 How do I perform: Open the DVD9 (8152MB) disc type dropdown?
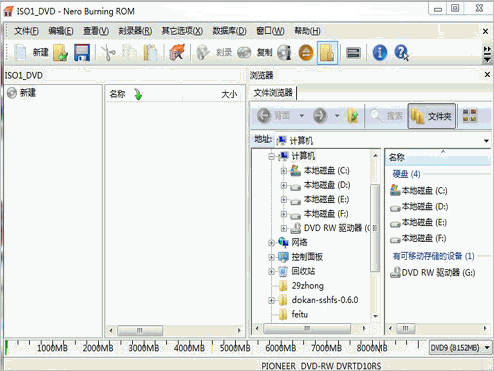tap(487, 348)
